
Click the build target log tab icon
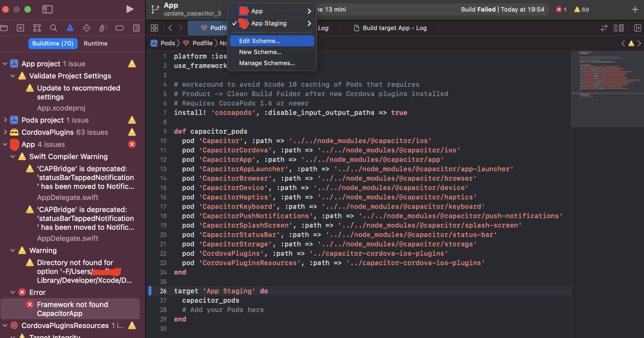point(356,27)
